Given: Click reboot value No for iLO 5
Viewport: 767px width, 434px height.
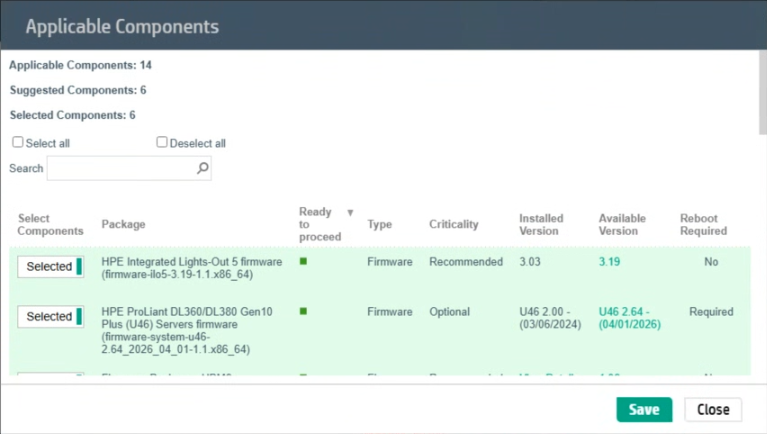Looking at the screenshot, I should 711,262.
